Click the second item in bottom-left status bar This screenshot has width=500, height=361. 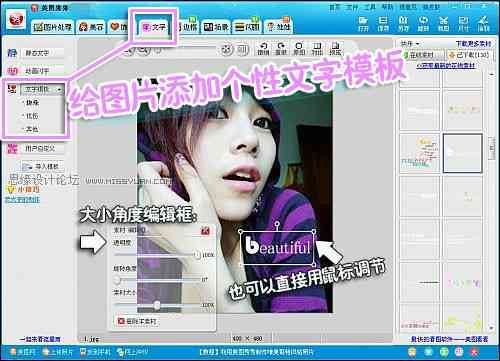pos(57,352)
